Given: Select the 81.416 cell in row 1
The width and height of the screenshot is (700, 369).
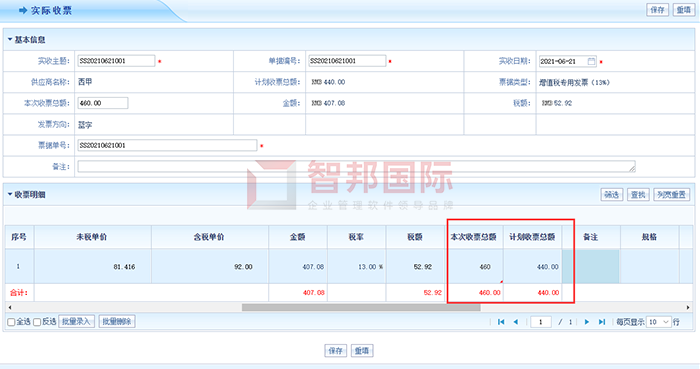Looking at the screenshot, I should pyautogui.click(x=92, y=267).
